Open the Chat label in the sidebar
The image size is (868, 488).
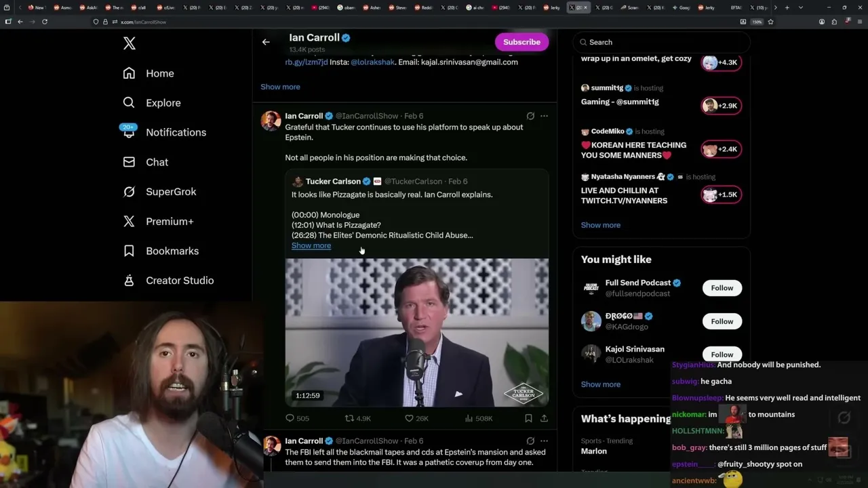157,162
